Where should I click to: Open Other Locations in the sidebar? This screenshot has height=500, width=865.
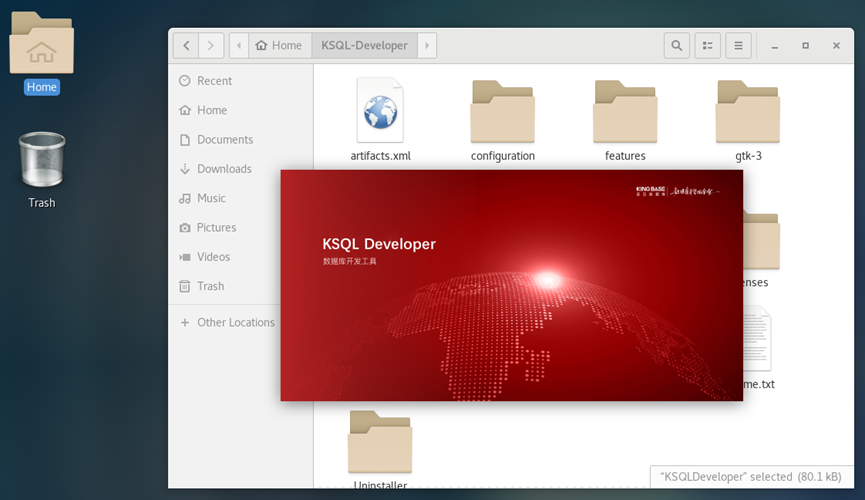tap(235, 322)
